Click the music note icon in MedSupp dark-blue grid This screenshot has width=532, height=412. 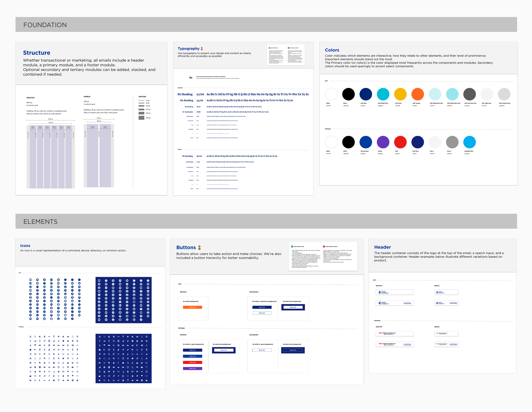point(114,376)
